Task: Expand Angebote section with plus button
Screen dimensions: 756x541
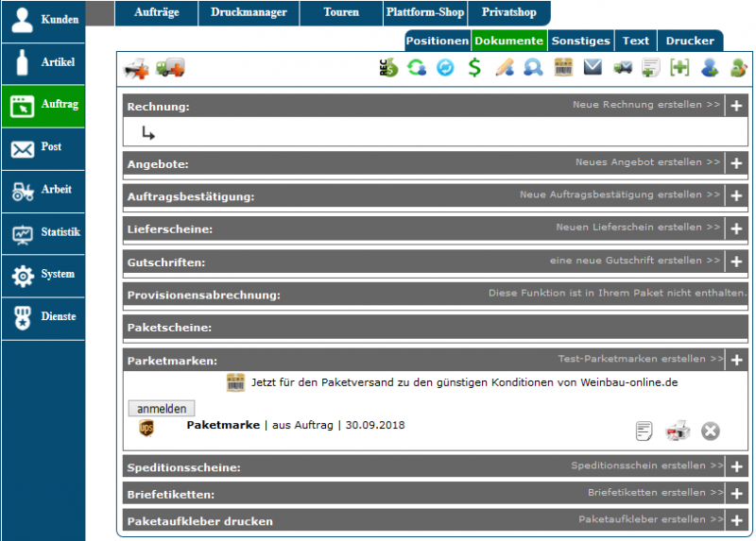Action: point(736,163)
